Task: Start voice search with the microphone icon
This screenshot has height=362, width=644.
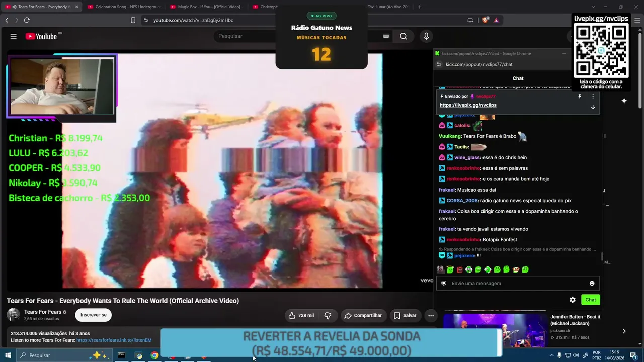Action: pyautogui.click(x=426, y=36)
